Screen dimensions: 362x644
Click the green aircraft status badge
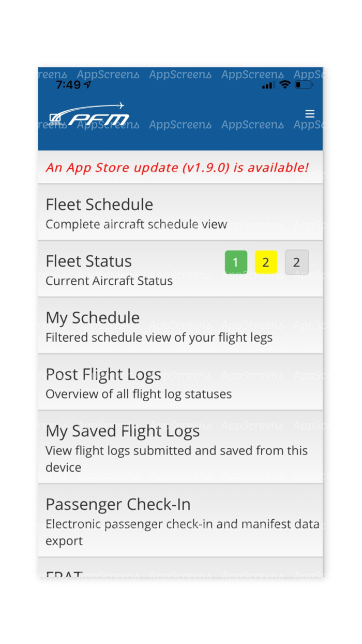click(236, 261)
